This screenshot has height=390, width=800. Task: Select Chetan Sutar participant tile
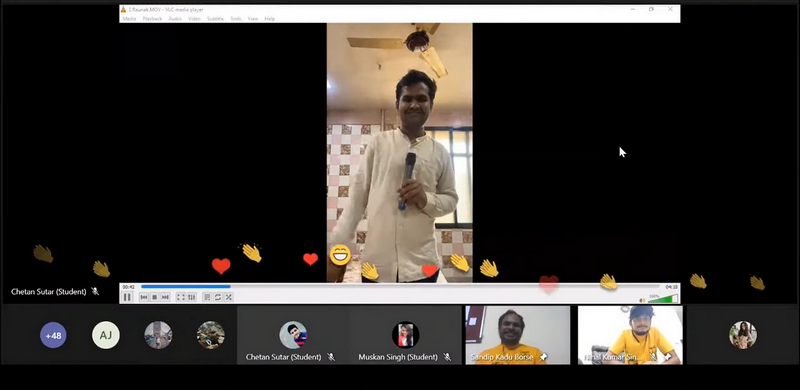pos(293,335)
